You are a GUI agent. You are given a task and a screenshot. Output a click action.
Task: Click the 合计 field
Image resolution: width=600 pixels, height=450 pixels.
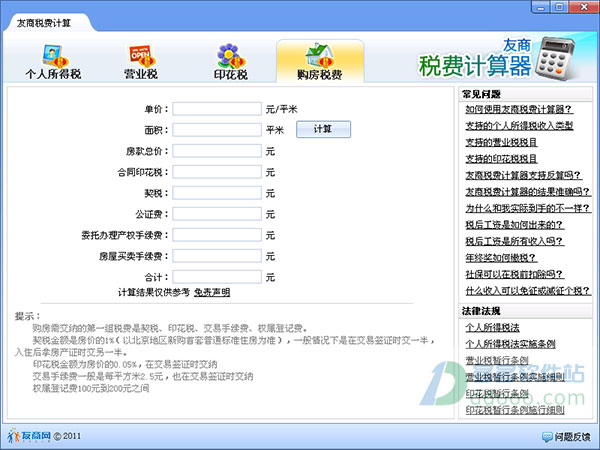point(217,277)
